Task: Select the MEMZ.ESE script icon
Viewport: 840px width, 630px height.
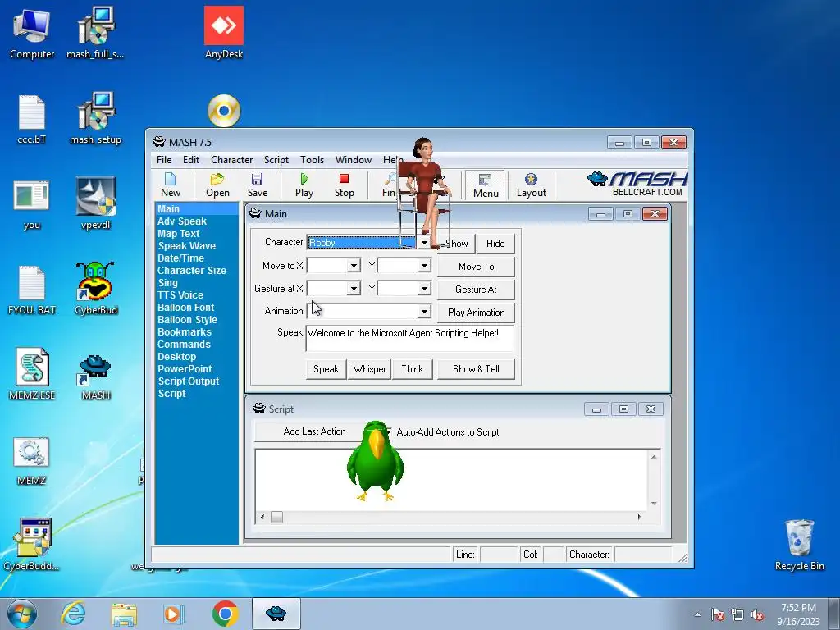Action: (x=32, y=374)
